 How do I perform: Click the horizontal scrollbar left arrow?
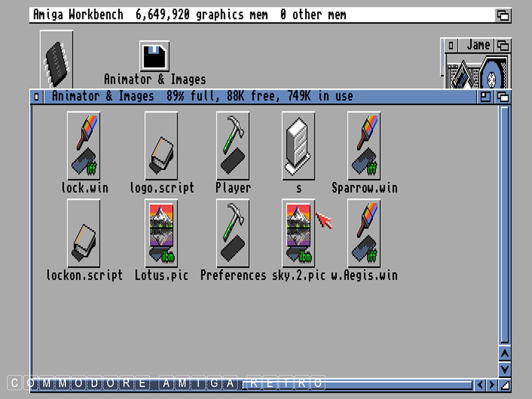coord(480,384)
